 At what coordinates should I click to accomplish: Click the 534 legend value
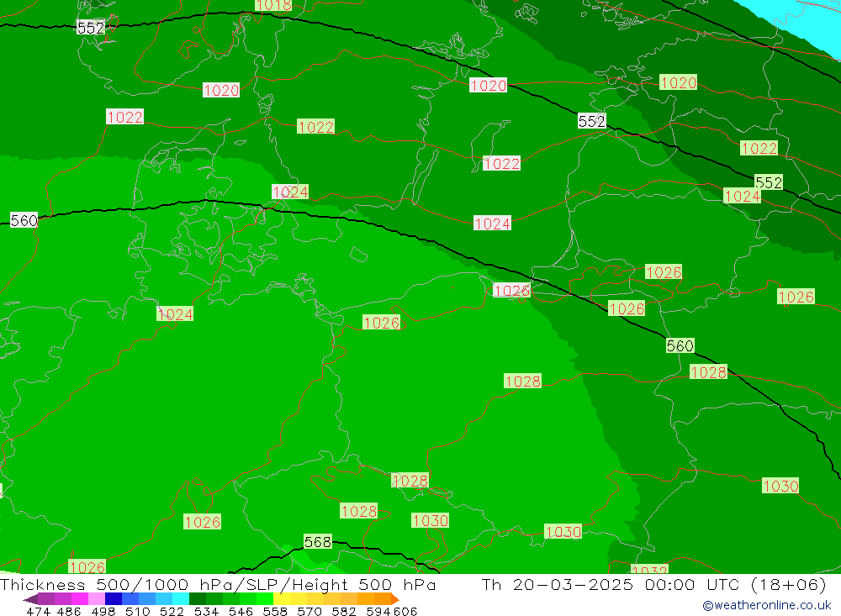pyautogui.click(x=206, y=611)
